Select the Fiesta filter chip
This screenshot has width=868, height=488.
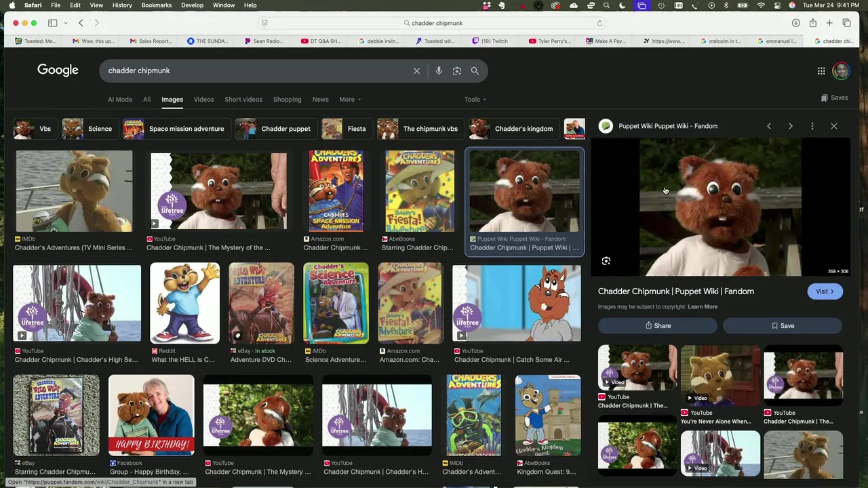(x=346, y=129)
